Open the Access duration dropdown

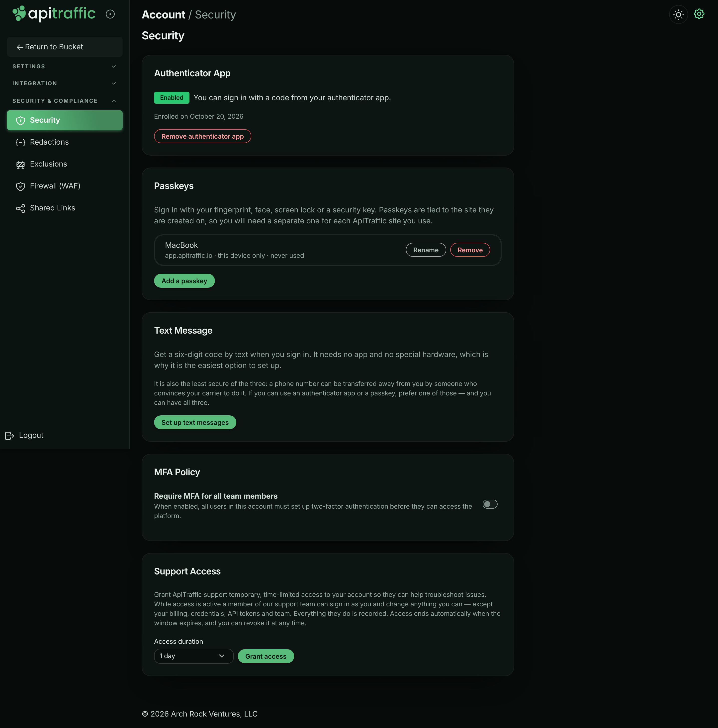[194, 656]
